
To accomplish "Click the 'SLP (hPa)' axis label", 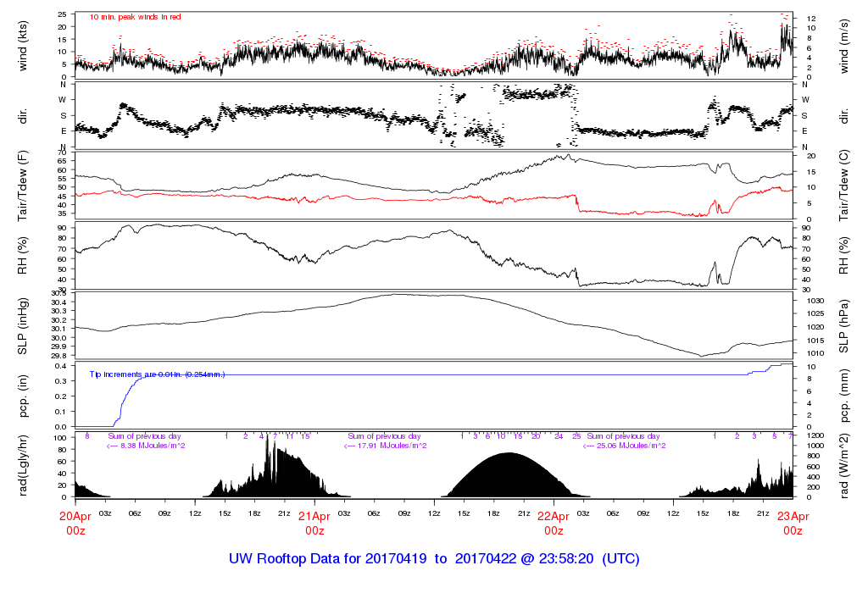I will 844,326.
